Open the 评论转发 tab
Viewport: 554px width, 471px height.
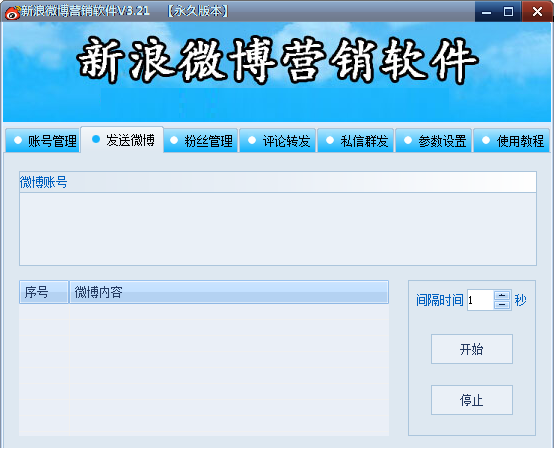[x=278, y=141]
